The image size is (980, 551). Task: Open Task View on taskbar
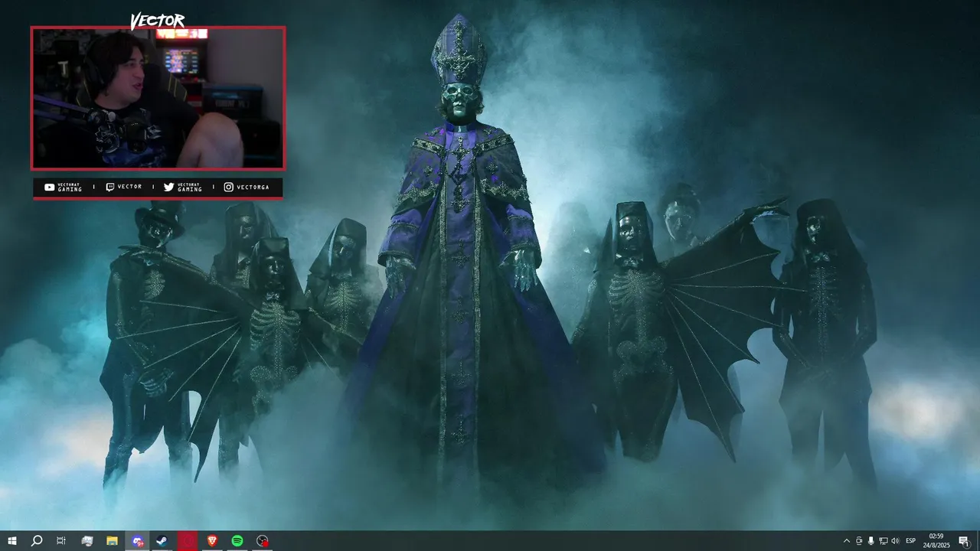pyautogui.click(x=61, y=541)
